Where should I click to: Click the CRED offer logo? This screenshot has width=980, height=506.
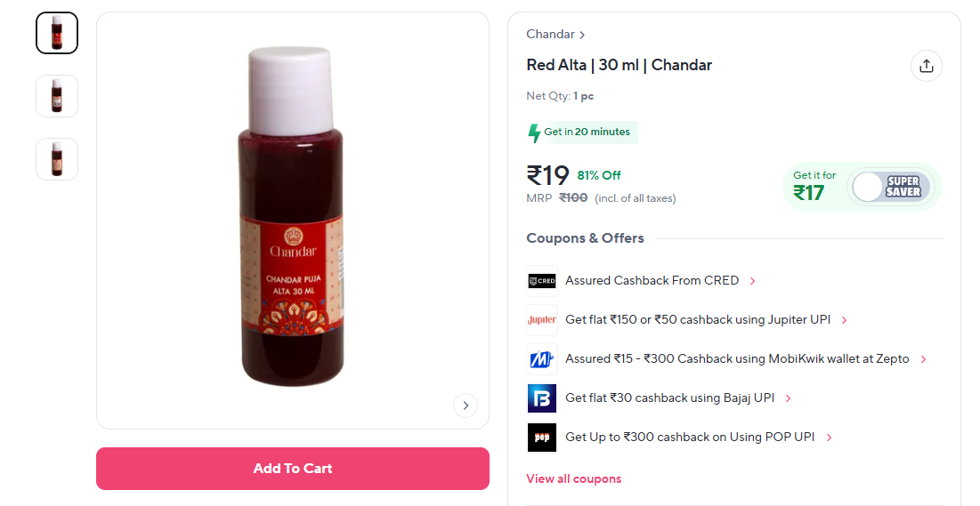pyautogui.click(x=541, y=281)
